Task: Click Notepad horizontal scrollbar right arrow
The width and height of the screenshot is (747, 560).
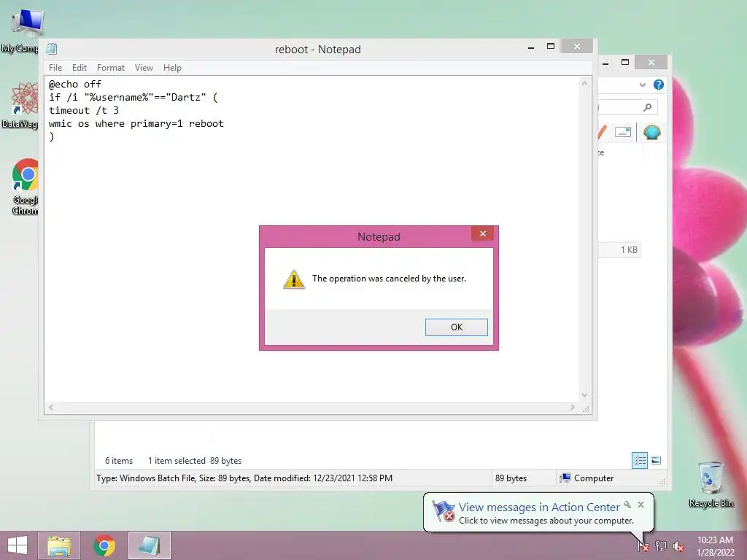Action: [573, 407]
